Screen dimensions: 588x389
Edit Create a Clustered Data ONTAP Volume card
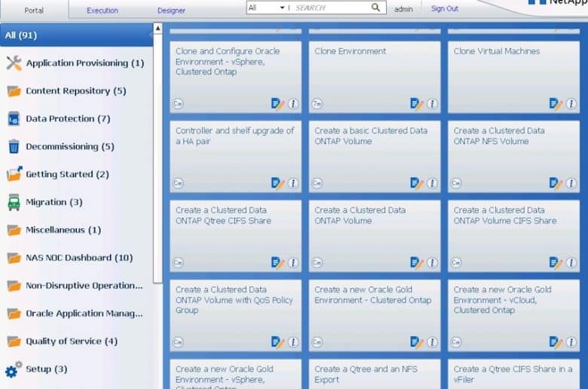(417, 262)
